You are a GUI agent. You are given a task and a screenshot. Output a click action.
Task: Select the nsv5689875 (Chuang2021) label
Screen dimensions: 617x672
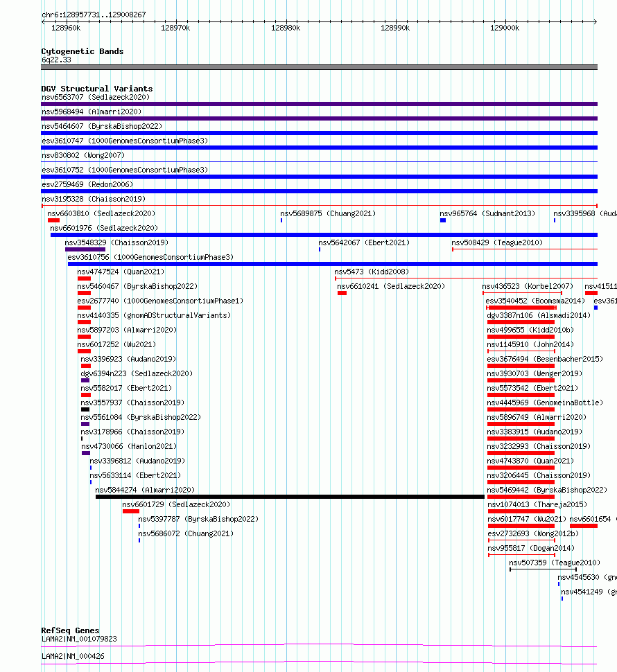(x=328, y=214)
